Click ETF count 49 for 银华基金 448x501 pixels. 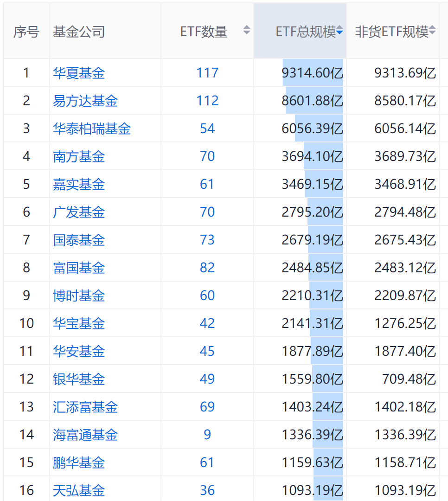click(207, 379)
